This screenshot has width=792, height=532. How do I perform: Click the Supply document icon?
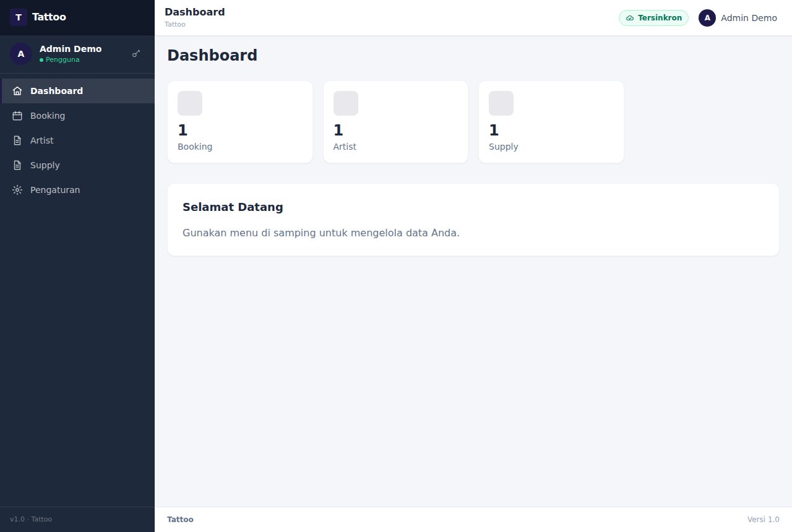[17, 165]
